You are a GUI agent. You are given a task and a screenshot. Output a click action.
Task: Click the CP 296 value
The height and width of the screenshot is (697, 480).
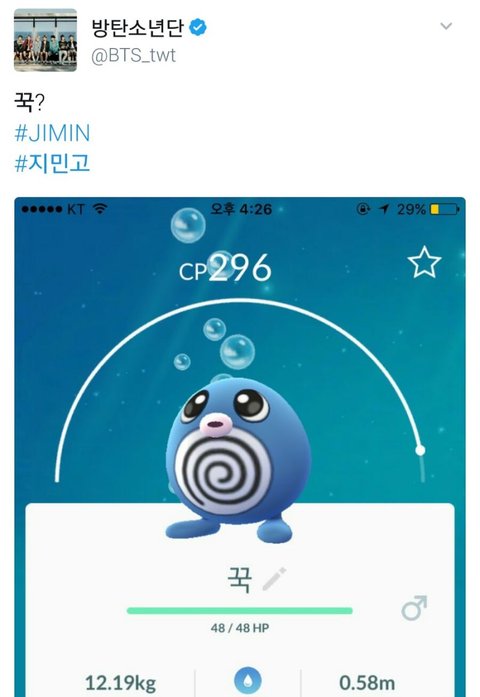coord(225,268)
